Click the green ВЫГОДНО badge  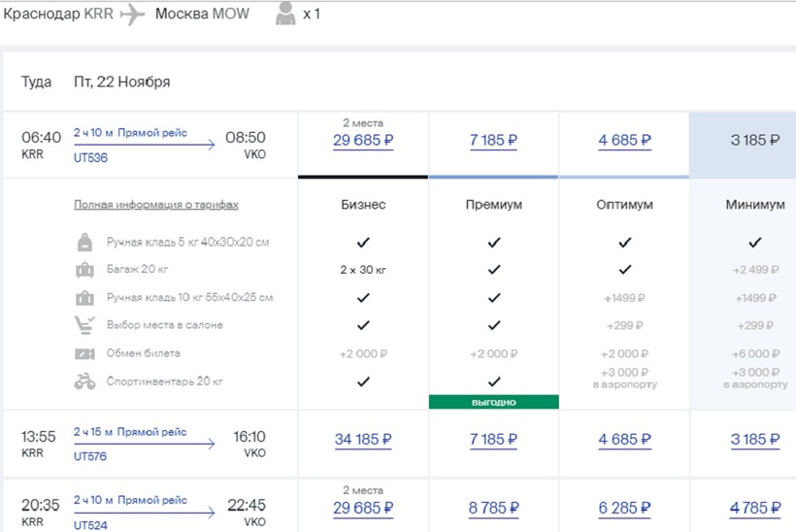(x=493, y=401)
